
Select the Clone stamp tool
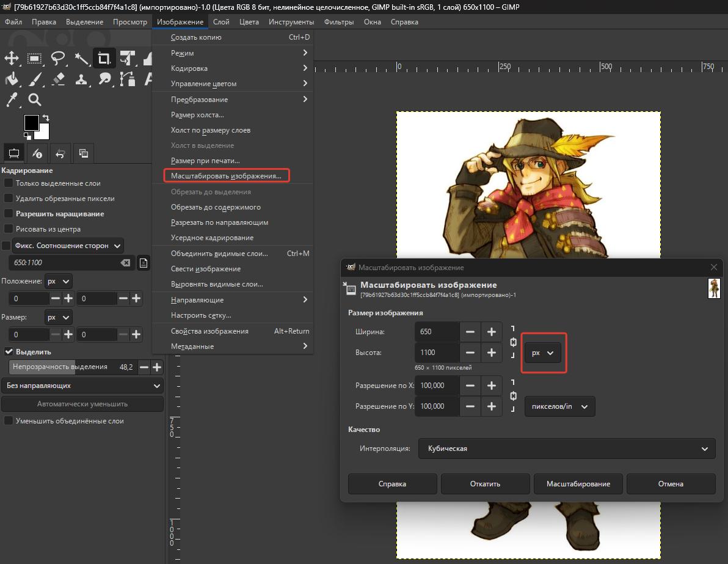[81, 79]
